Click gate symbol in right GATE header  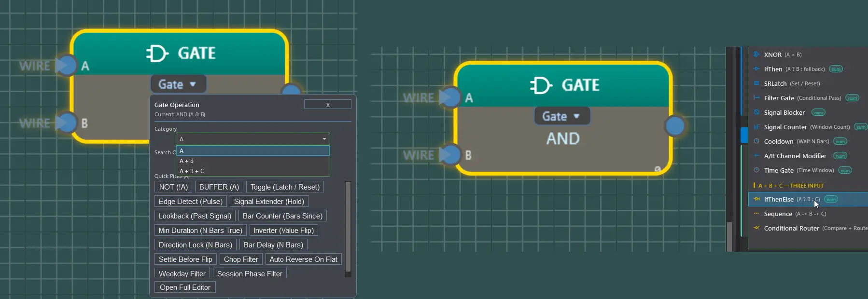point(541,85)
